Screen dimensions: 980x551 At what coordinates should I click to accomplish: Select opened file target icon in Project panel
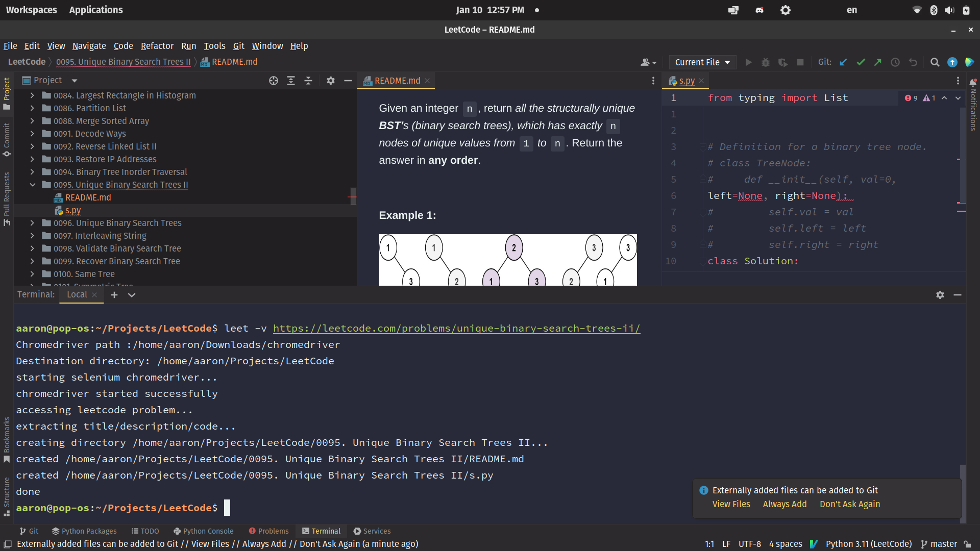click(x=274, y=81)
